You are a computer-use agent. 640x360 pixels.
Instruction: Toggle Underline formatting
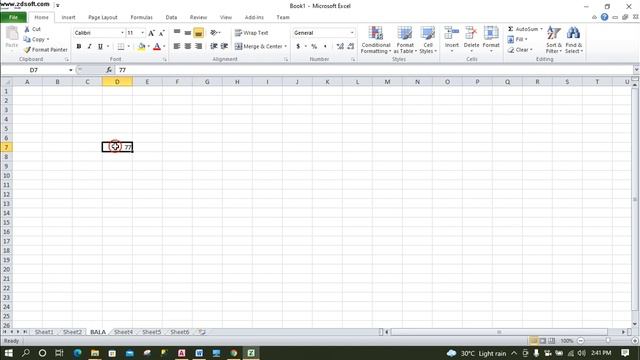pos(100,47)
